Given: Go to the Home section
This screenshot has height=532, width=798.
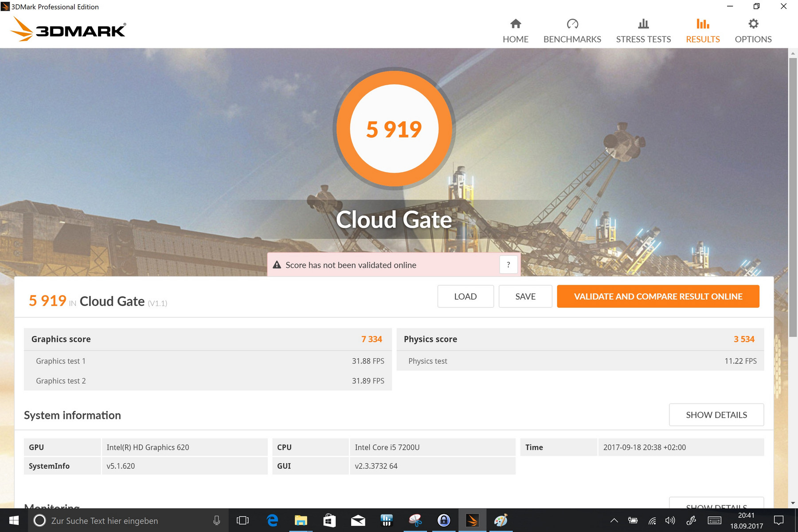Looking at the screenshot, I should point(515,31).
